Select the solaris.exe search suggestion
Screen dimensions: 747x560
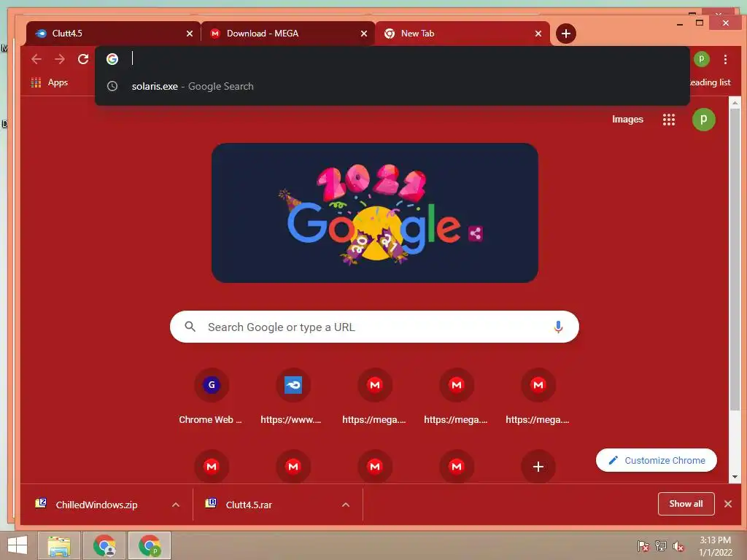point(392,86)
